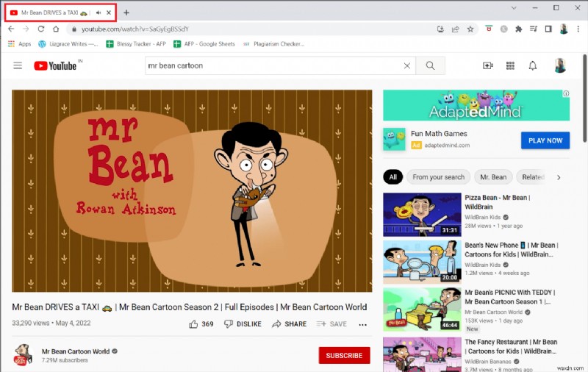Go to the YouTube home logo
The image size is (588, 372).
click(x=55, y=65)
